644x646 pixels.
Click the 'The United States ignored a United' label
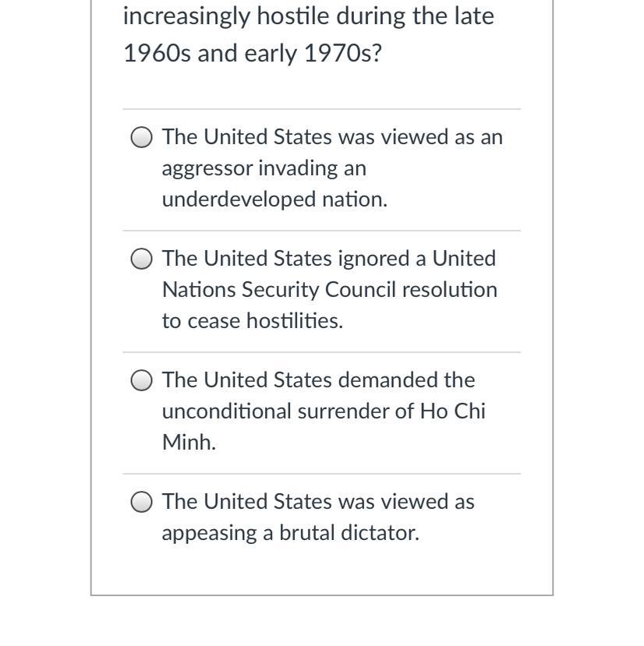point(328,259)
